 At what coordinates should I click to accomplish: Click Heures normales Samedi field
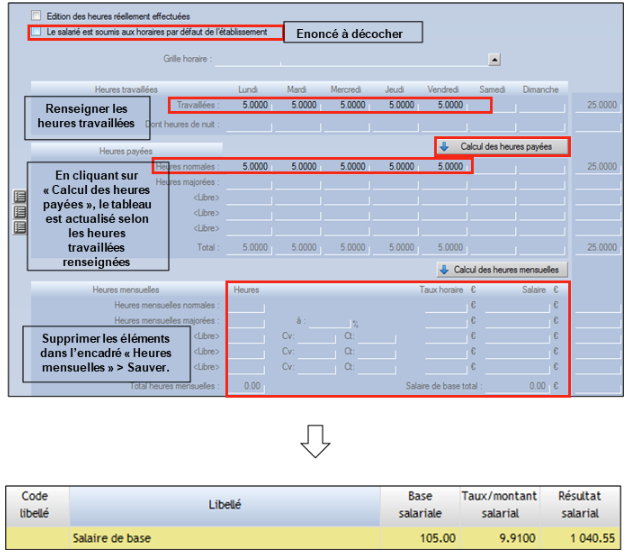point(493,167)
